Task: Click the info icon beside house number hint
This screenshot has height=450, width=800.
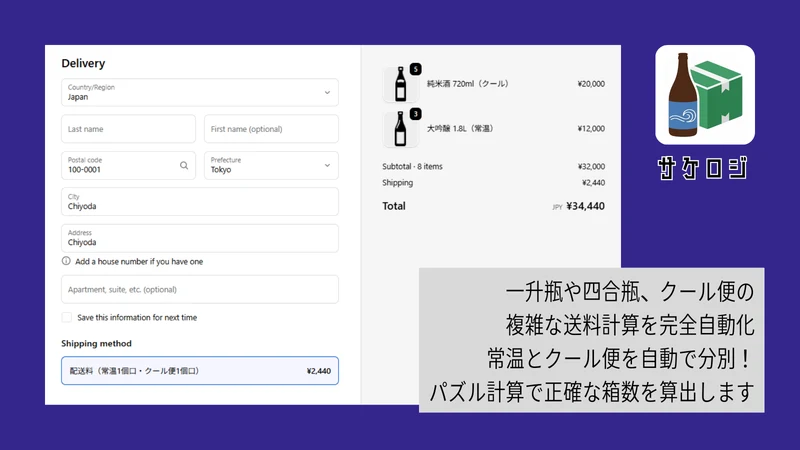Action: tap(66, 261)
